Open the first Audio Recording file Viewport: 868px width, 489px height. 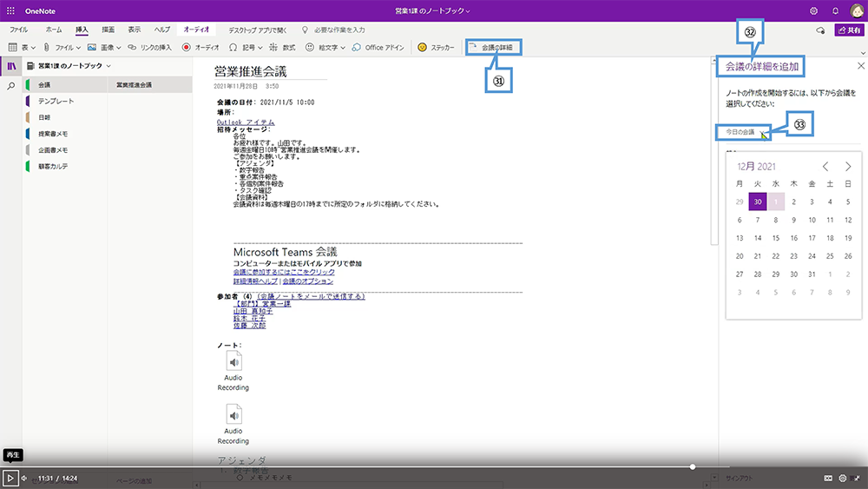click(x=233, y=371)
